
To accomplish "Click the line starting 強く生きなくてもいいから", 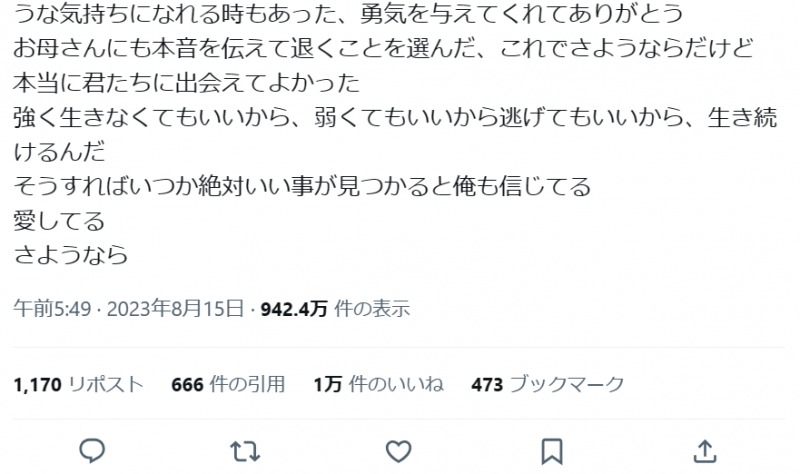I will 395,117.
